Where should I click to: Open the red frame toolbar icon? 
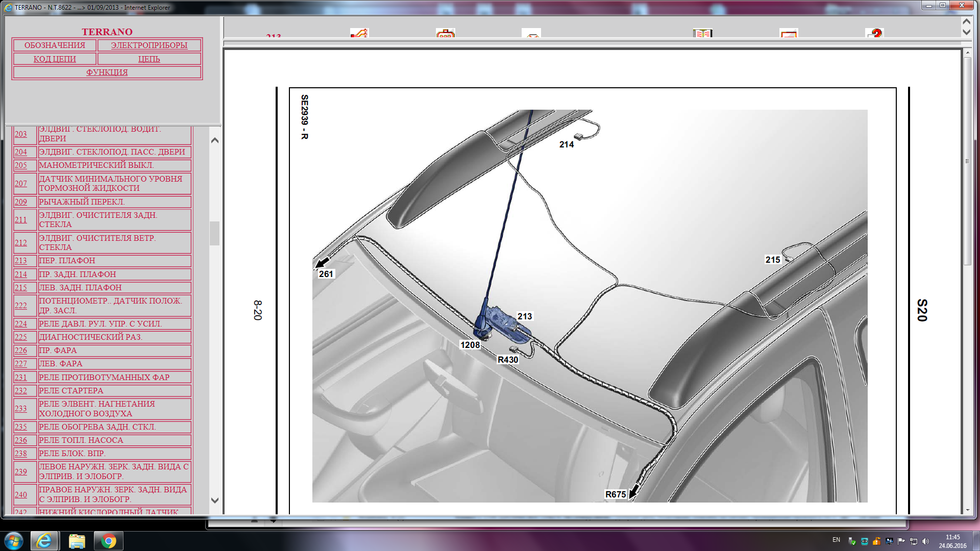point(789,33)
